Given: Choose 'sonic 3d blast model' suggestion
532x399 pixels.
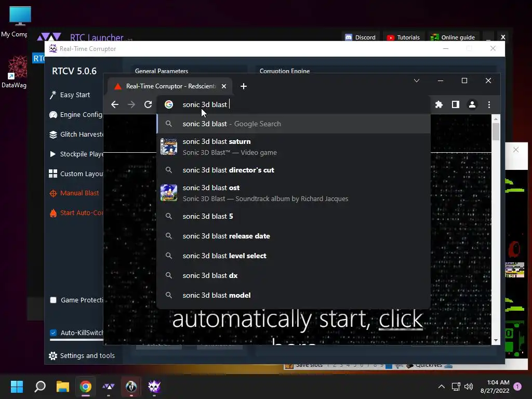Looking at the screenshot, I should 294,295.
